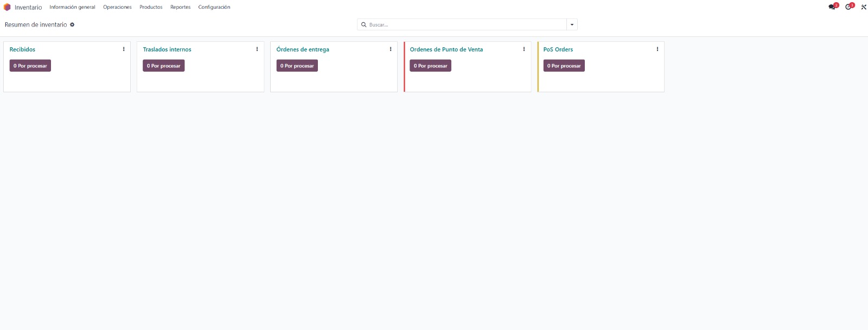868x330 pixels.
Task: Expand the Productos menu
Action: click(x=151, y=7)
